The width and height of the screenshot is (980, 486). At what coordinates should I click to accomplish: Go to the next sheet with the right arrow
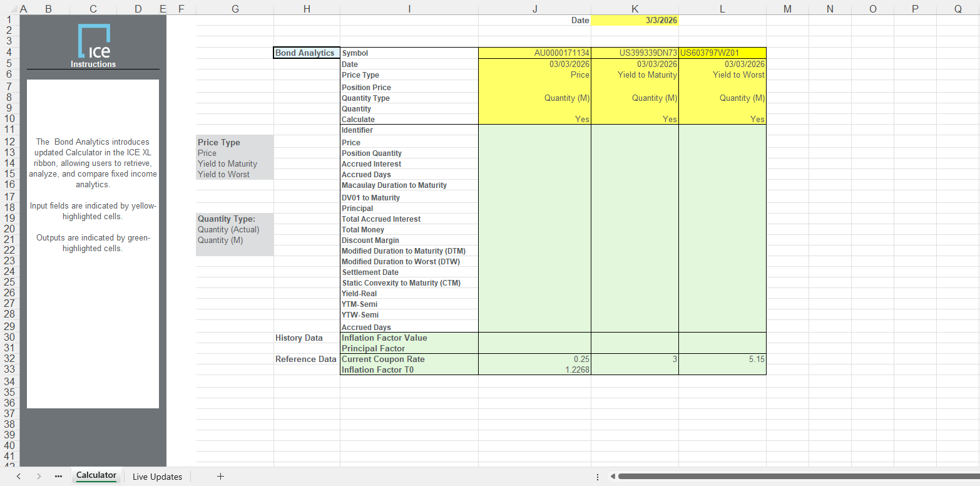pyautogui.click(x=39, y=477)
